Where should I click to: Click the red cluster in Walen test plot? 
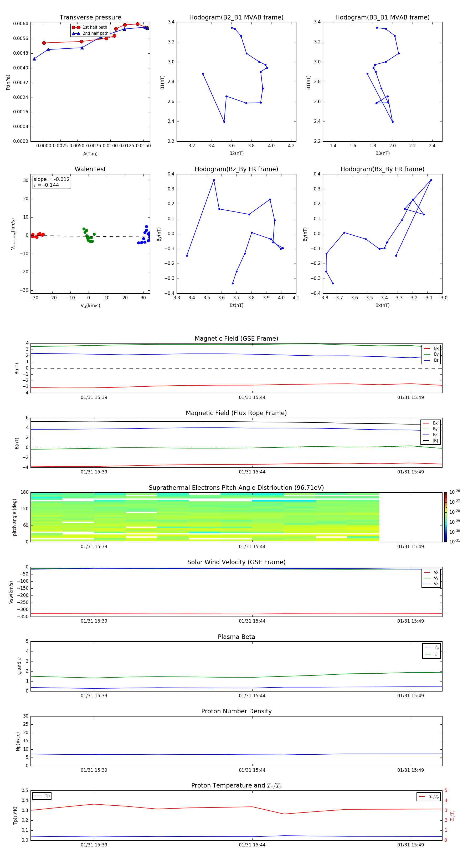click(x=37, y=235)
